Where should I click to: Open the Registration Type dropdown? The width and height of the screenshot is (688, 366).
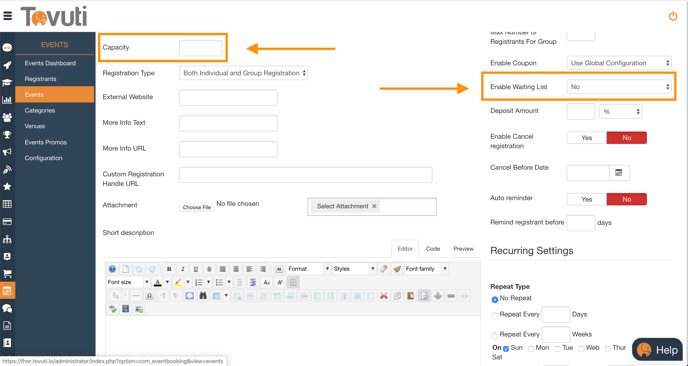(x=244, y=73)
